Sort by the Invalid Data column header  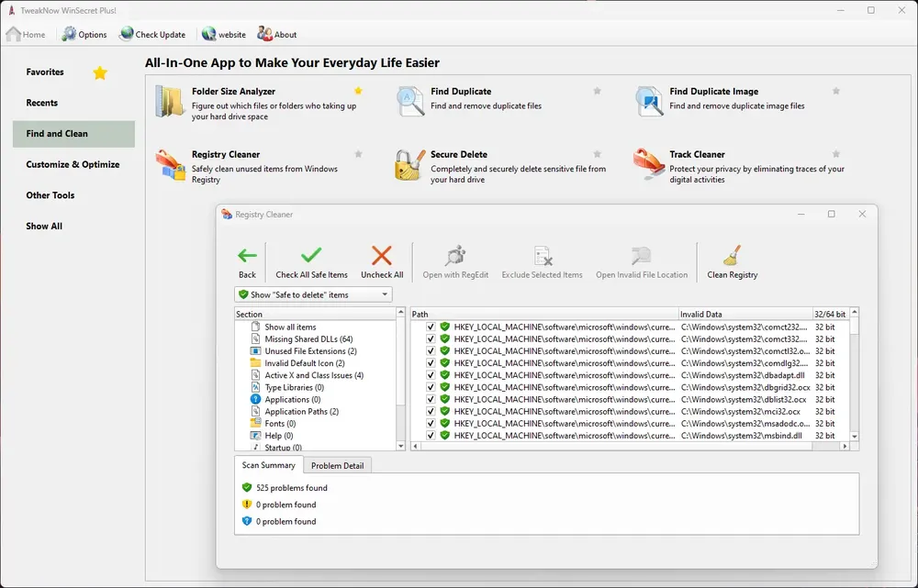point(745,315)
